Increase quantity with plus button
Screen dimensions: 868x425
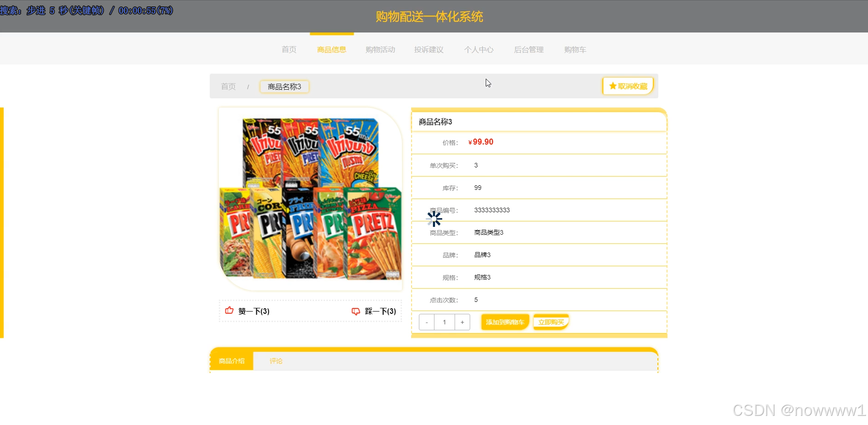pos(462,322)
